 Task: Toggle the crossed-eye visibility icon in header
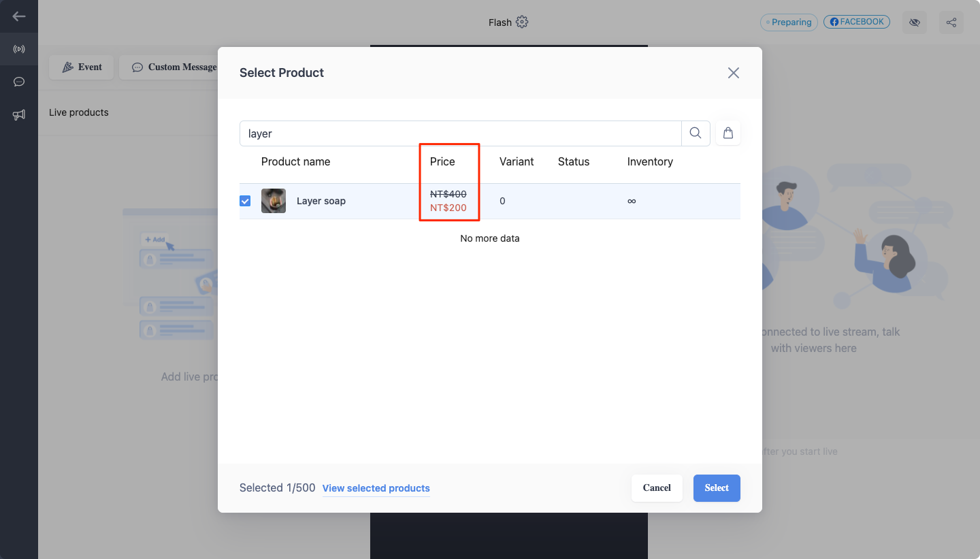tap(915, 22)
